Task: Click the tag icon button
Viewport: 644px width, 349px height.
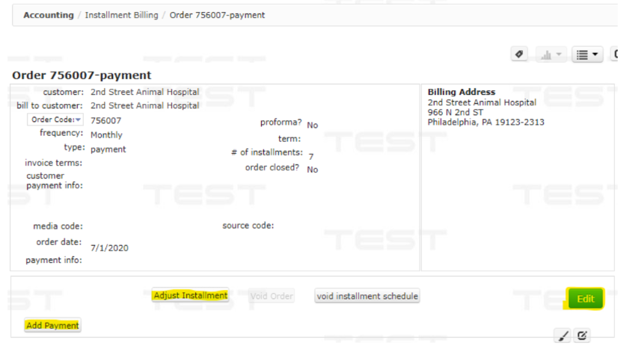Action: [x=520, y=55]
